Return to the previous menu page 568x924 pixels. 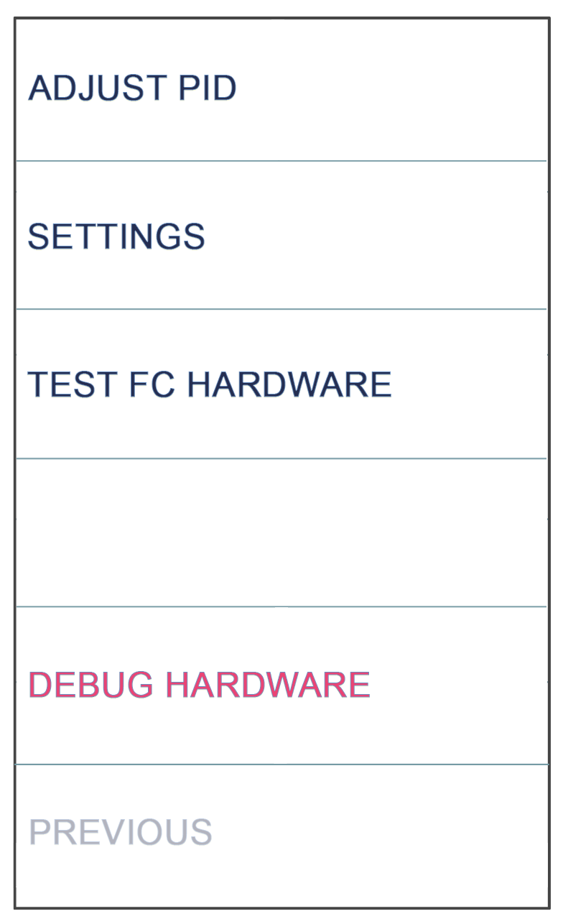tap(281, 833)
